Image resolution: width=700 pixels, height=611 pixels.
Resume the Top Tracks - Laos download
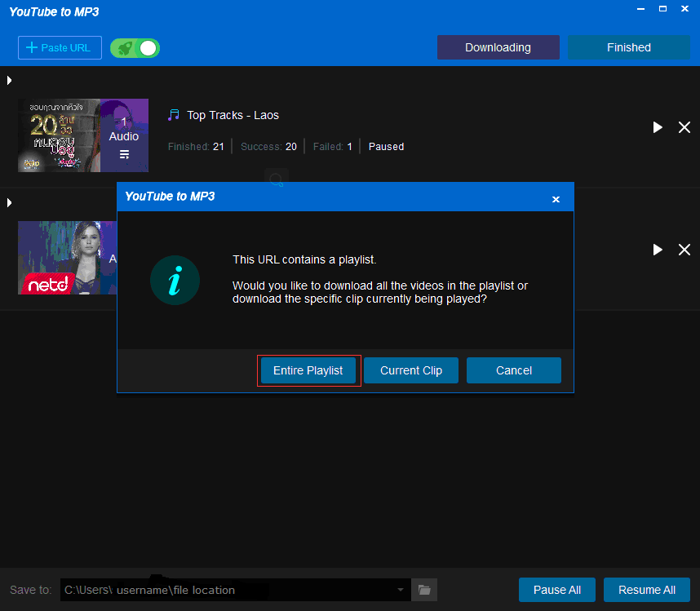click(x=658, y=127)
